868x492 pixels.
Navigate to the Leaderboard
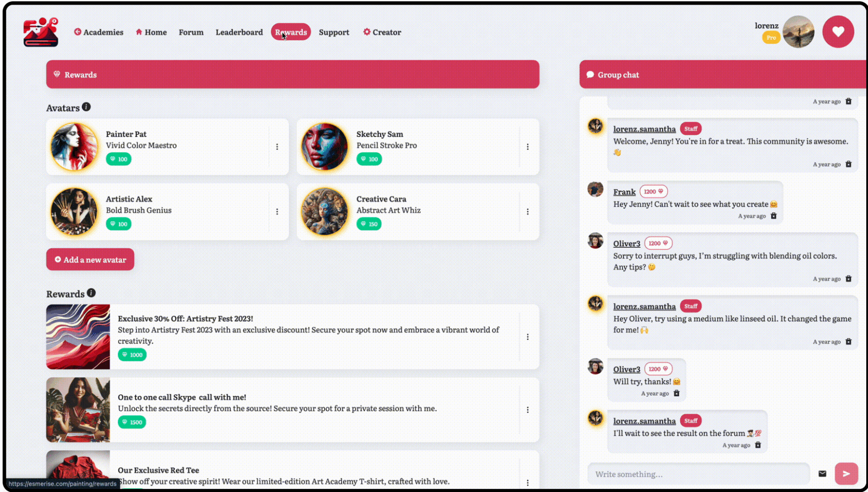(239, 32)
